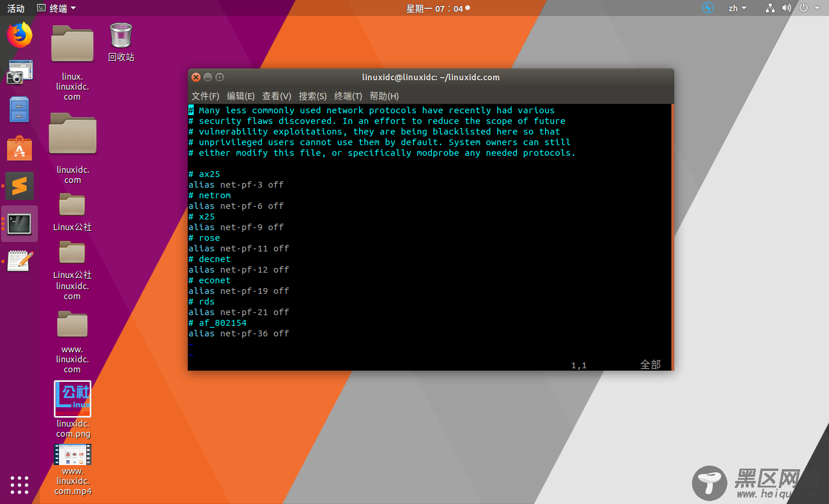Click 'alias net-pf-12 off' line
829x504 pixels.
coord(239,270)
